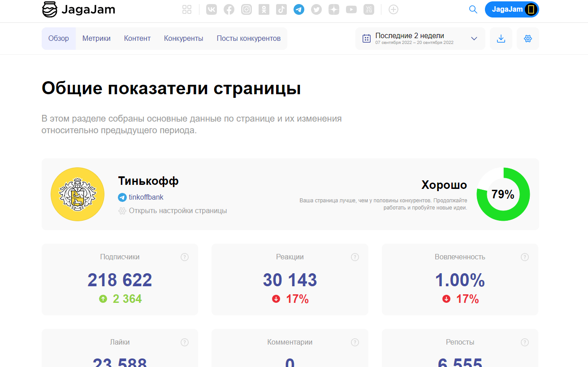588x367 pixels.
Task: Click the 79% page score ring
Action: point(503,194)
